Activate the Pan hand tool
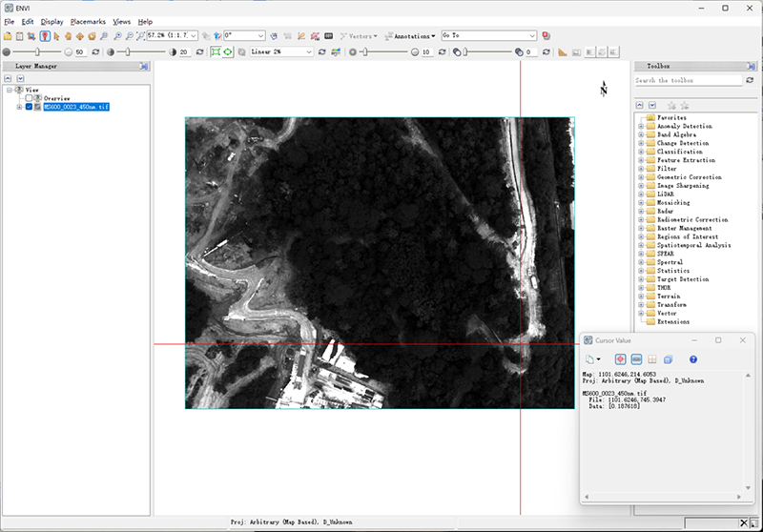The width and height of the screenshot is (763, 532). click(68, 35)
